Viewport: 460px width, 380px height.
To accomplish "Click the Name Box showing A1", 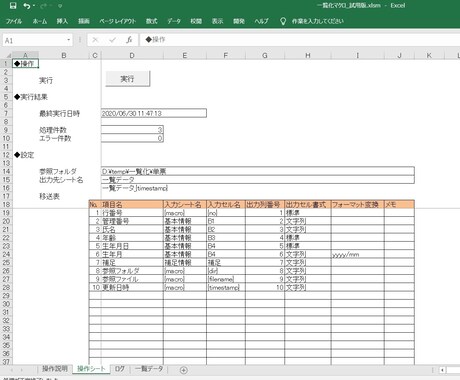I will click(x=34, y=40).
